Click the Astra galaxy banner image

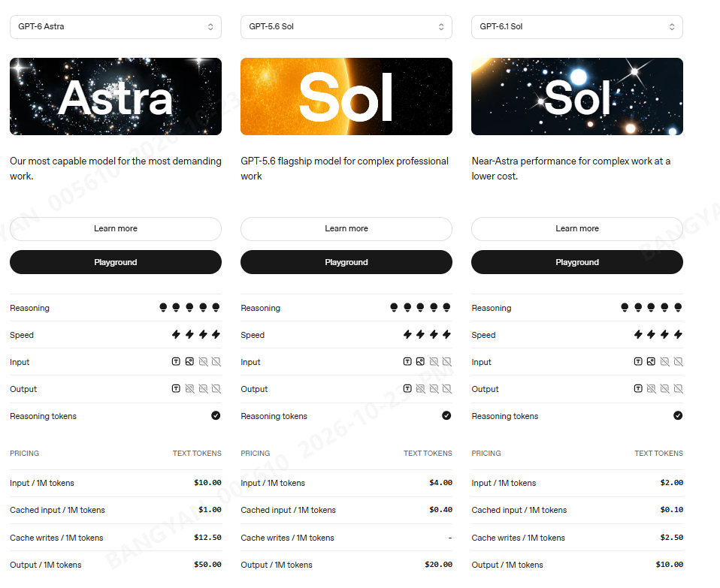point(116,96)
